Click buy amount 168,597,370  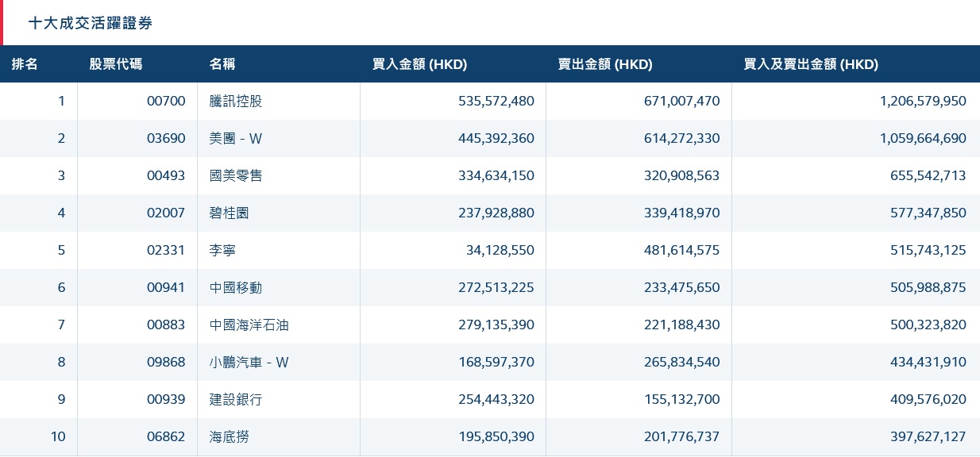(x=496, y=362)
